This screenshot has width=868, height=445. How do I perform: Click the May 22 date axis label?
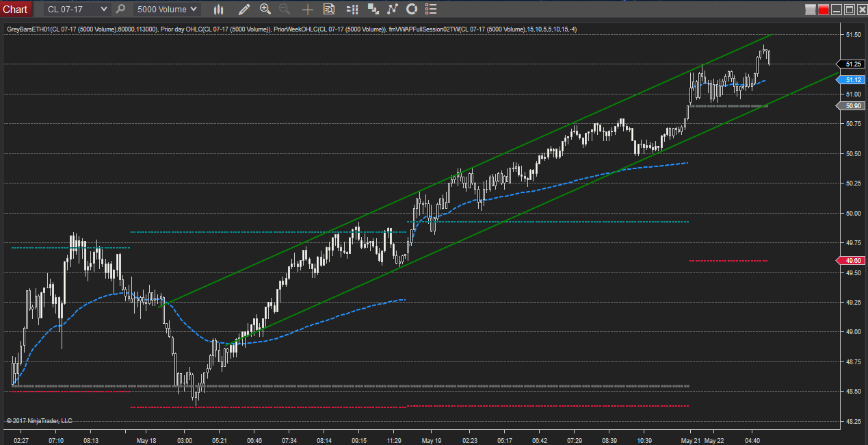[714, 440]
